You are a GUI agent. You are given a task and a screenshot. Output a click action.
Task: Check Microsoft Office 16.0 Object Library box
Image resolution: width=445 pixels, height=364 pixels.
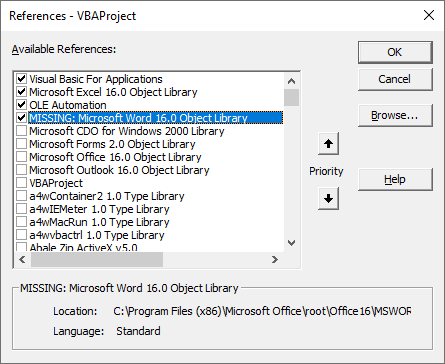click(22, 157)
